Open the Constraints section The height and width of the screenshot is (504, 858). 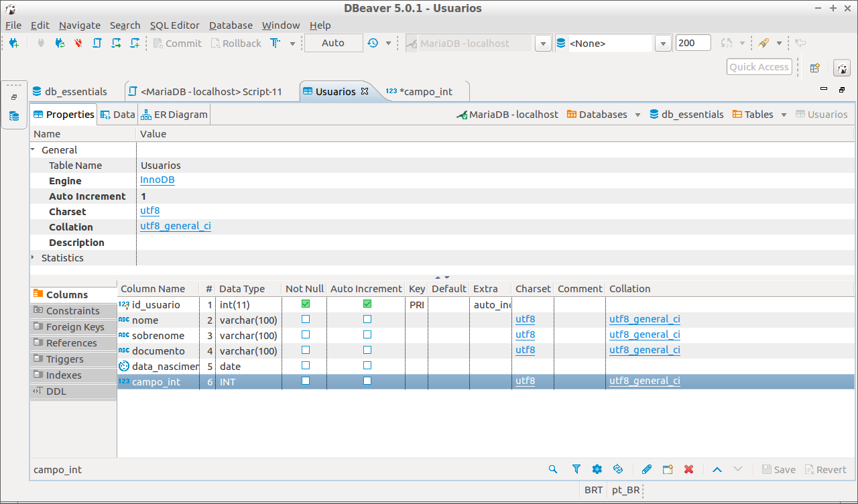[73, 311]
